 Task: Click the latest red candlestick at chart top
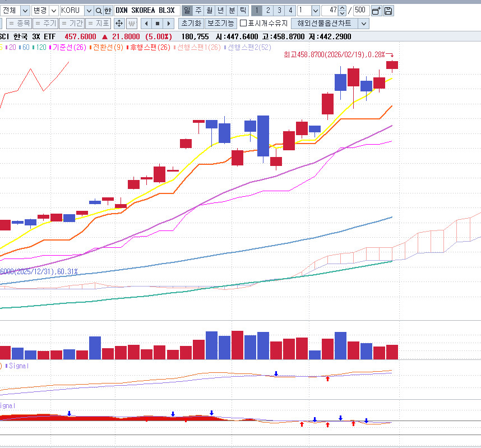pyautogui.click(x=392, y=65)
